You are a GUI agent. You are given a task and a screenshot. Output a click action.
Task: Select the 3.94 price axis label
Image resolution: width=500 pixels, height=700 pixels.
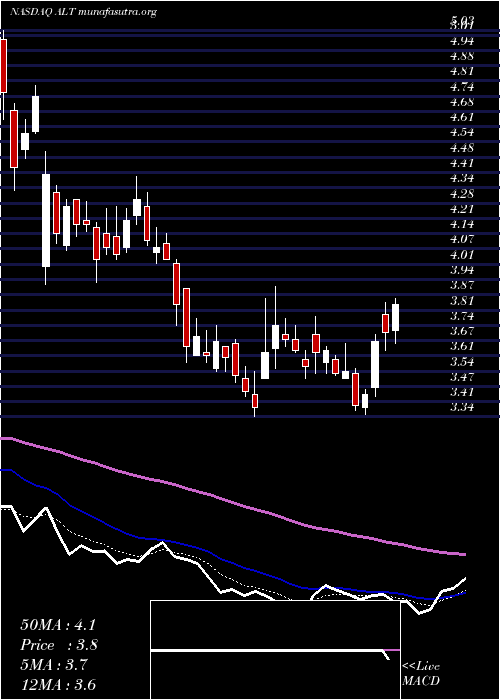(462, 270)
